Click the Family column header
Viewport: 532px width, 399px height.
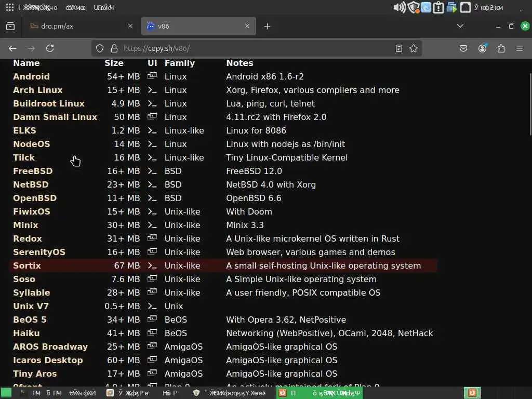[180, 63]
